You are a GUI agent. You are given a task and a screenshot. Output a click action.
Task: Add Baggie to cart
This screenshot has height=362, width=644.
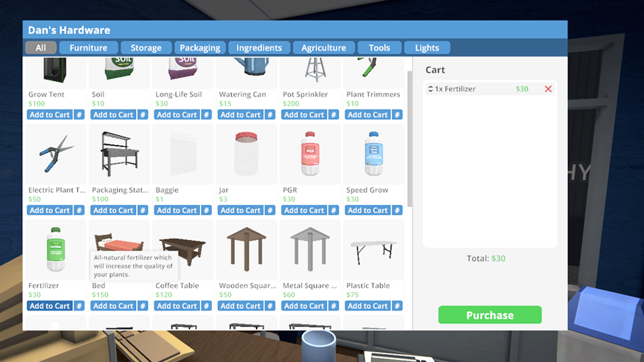click(177, 210)
